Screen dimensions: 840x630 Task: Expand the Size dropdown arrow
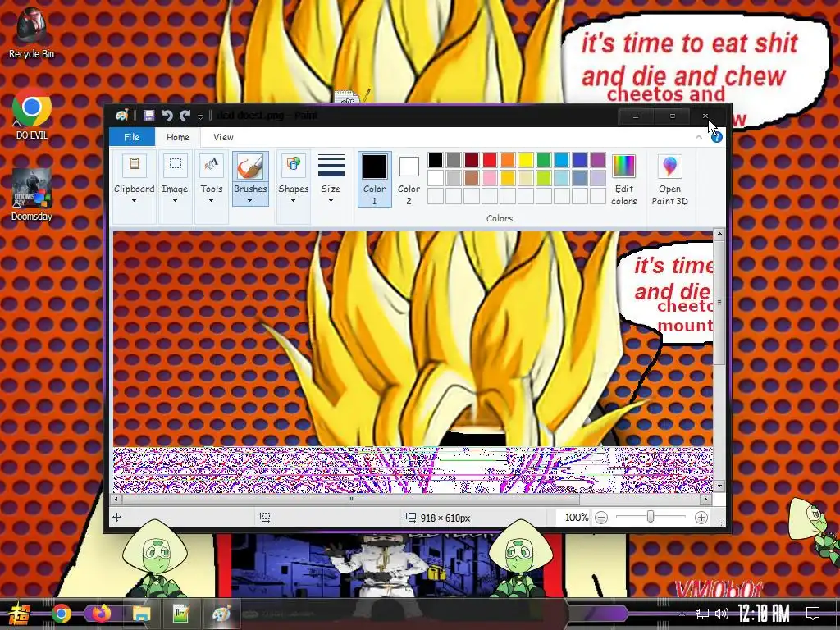[x=331, y=201]
